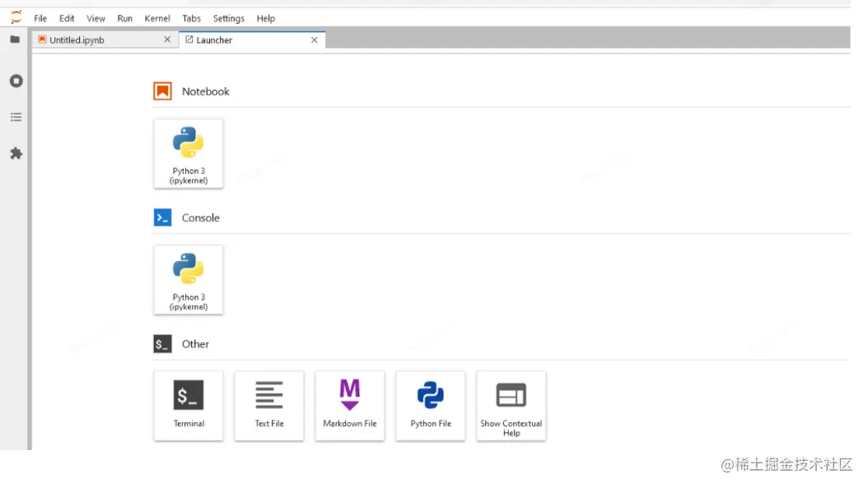Create a new Python File

[431, 406]
